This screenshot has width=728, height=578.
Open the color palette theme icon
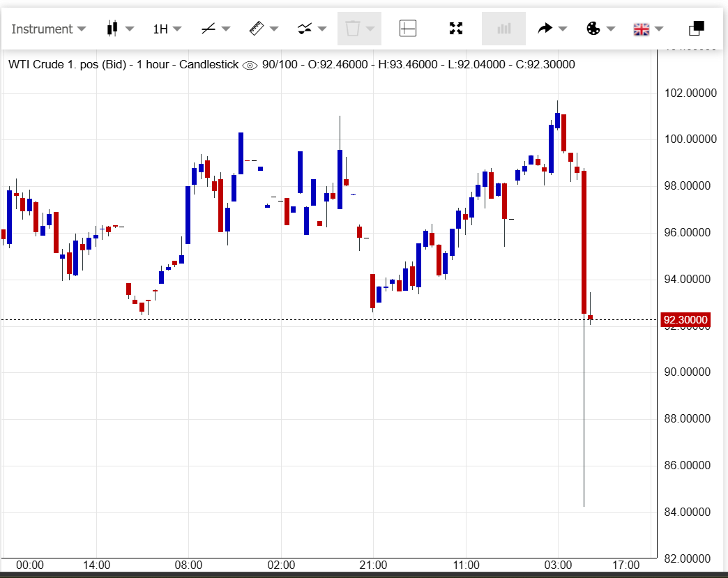click(593, 29)
